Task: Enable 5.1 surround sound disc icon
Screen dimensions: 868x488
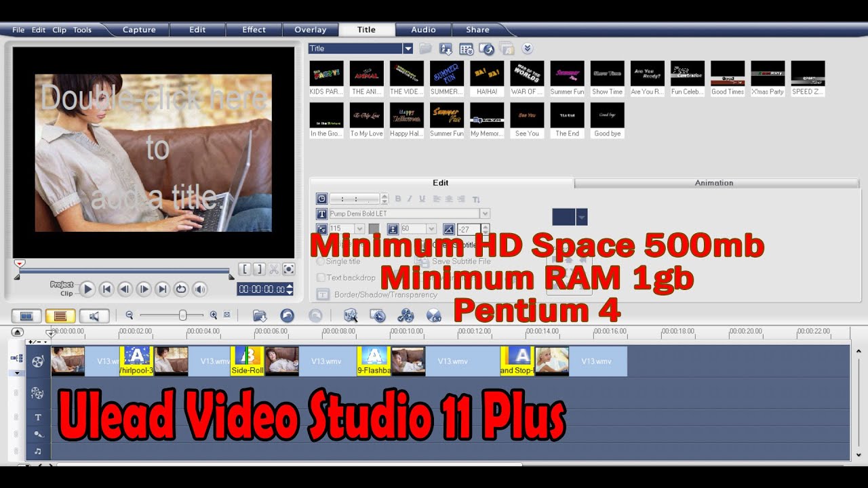Action: 434,316
